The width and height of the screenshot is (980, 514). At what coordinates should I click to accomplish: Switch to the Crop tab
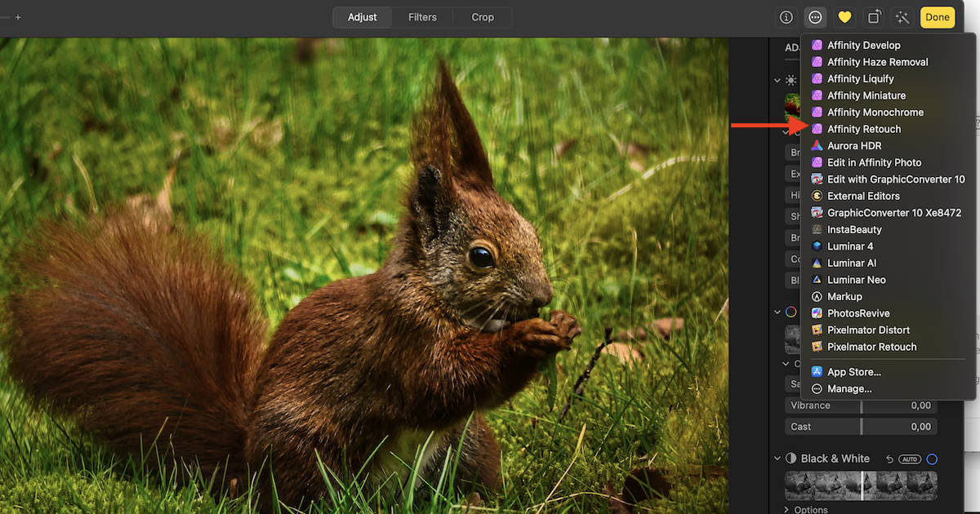(483, 17)
